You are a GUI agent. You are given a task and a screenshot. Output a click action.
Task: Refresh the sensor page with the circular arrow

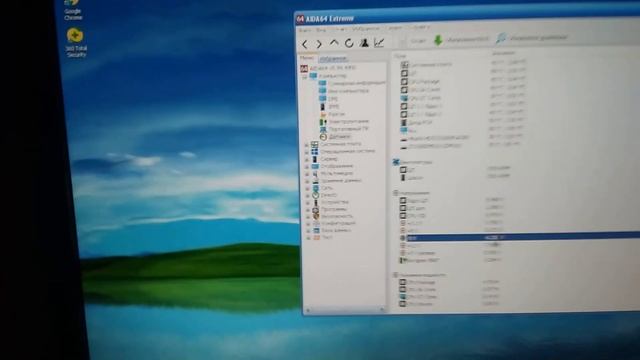pyautogui.click(x=349, y=43)
